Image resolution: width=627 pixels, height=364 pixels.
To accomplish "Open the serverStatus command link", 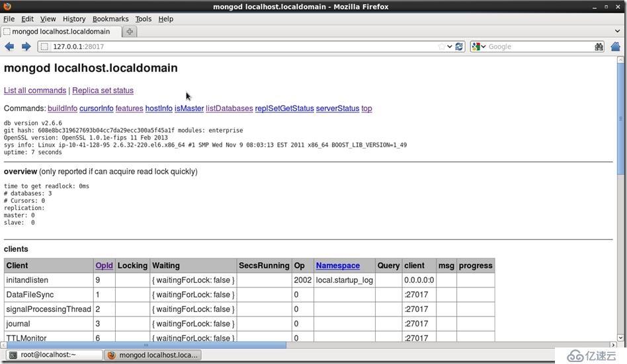I will click(337, 108).
